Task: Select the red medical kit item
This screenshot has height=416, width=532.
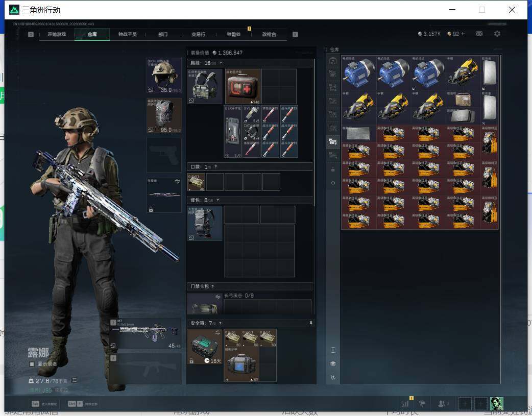Action: click(x=243, y=87)
